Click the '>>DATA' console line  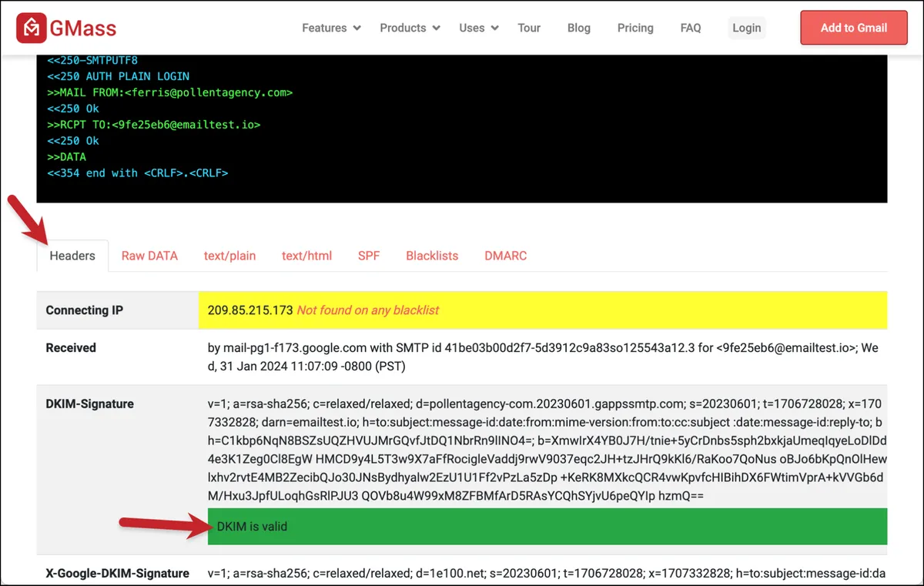coord(66,157)
